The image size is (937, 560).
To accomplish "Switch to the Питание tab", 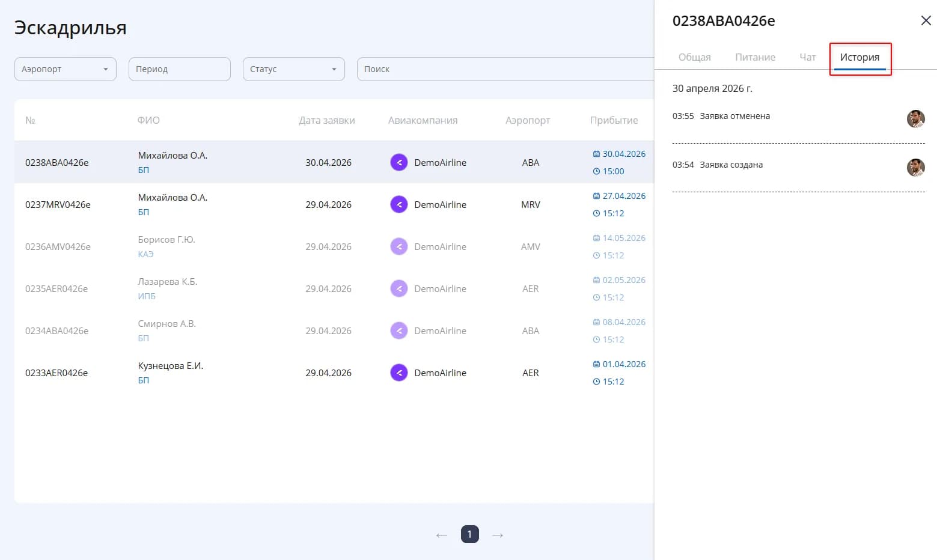I will [x=755, y=57].
